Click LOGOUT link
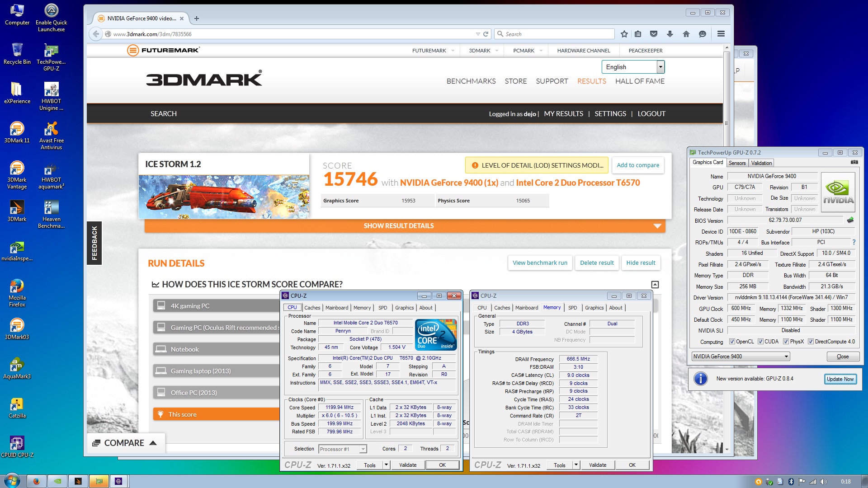The height and width of the screenshot is (488, 868). pos(651,114)
